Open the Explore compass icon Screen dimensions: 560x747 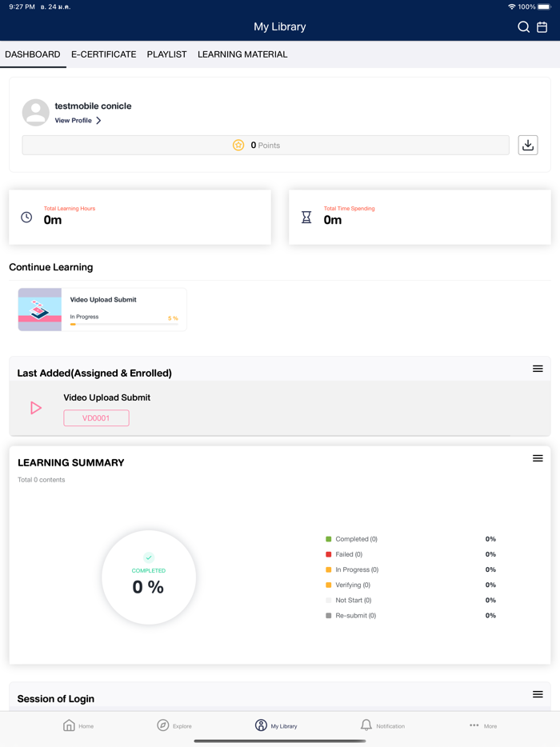[163, 725]
